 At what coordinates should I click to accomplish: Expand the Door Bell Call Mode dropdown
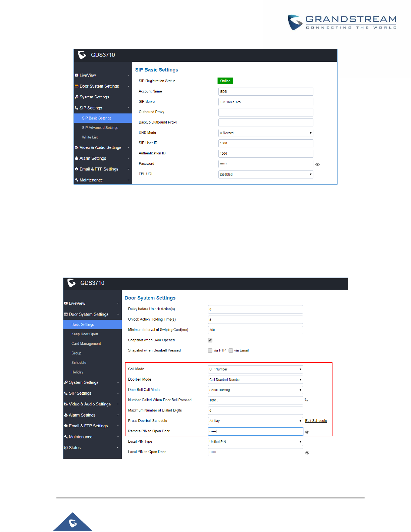255,390
